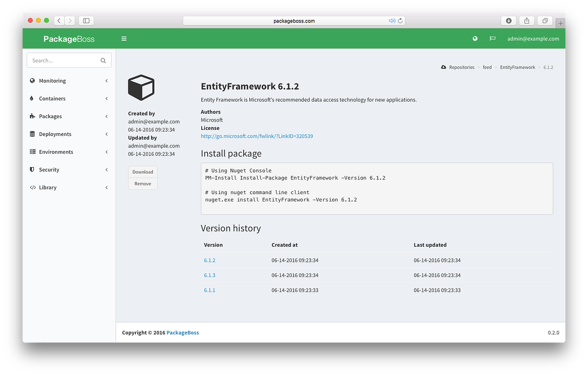Expand the Containers menu chevron
Screen dimensions: 588x375
(107, 99)
